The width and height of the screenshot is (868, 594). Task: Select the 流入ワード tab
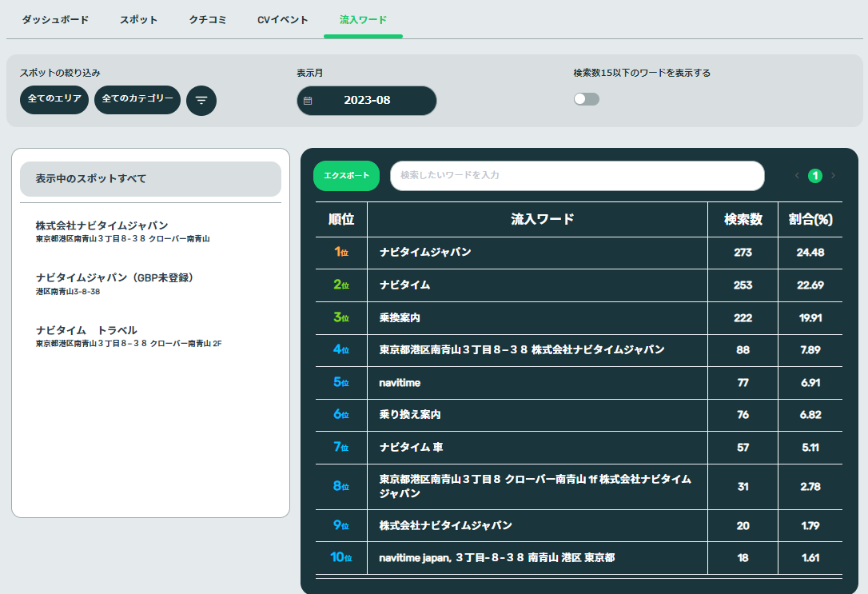click(363, 20)
